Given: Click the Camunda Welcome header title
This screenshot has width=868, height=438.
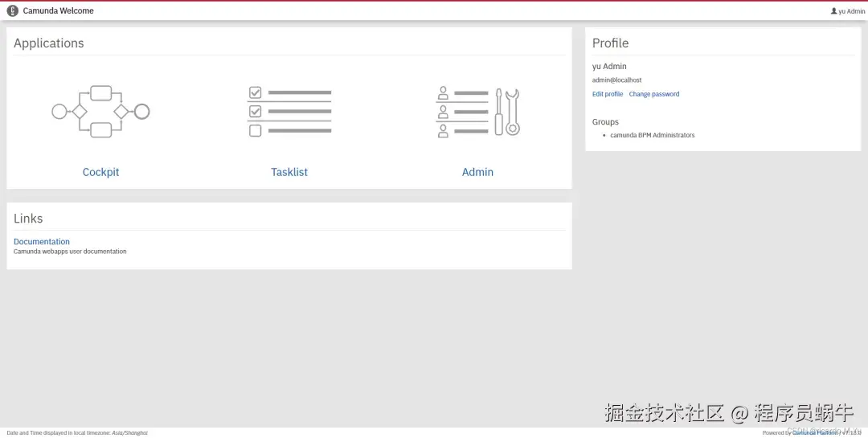Looking at the screenshot, I should click(58, 10).
